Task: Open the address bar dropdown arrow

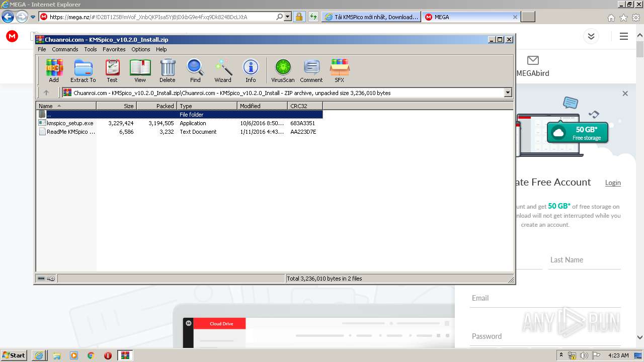Action: tap(288, 17)
